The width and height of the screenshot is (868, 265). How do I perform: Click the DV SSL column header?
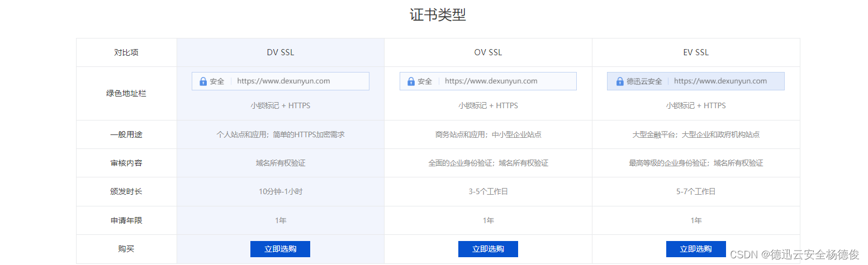[x=280, y=52]
